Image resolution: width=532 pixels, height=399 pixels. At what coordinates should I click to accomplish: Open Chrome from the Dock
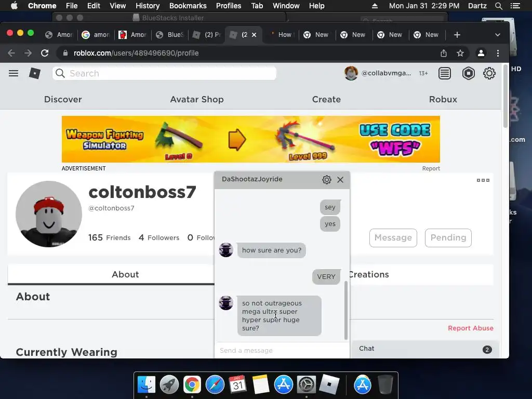(192, 384)
